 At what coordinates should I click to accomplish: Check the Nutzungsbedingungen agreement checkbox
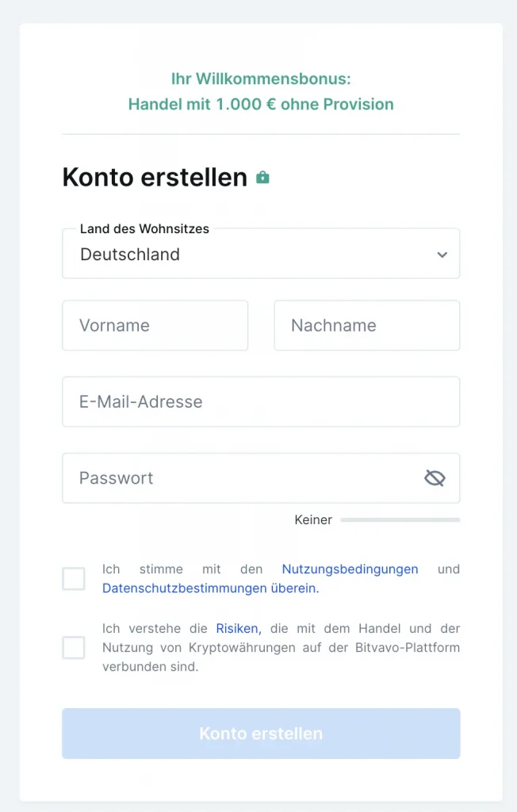[74, 579]
